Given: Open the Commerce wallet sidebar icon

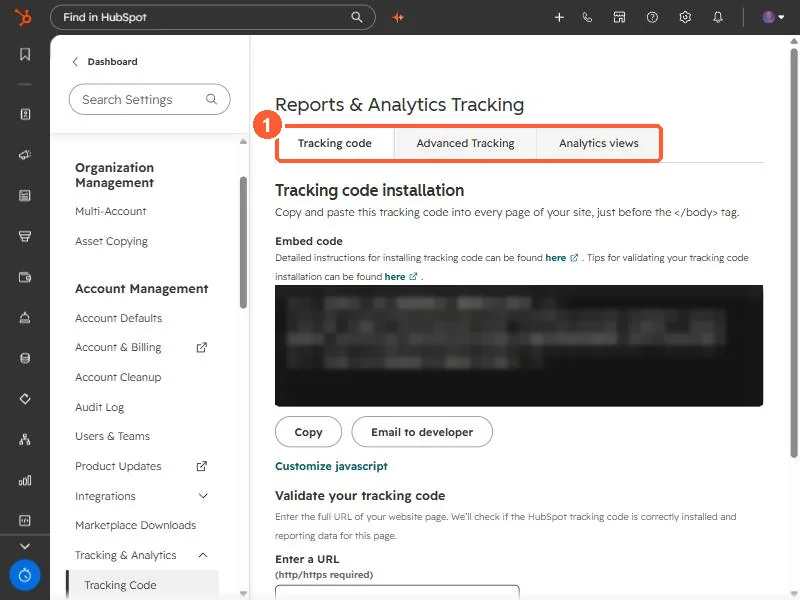Looking at the screenshot, I should point(24,277).
